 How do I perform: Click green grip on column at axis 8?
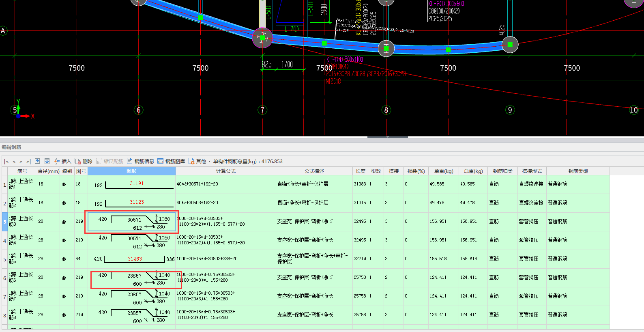pyautogui.click(x=386, y=49)
